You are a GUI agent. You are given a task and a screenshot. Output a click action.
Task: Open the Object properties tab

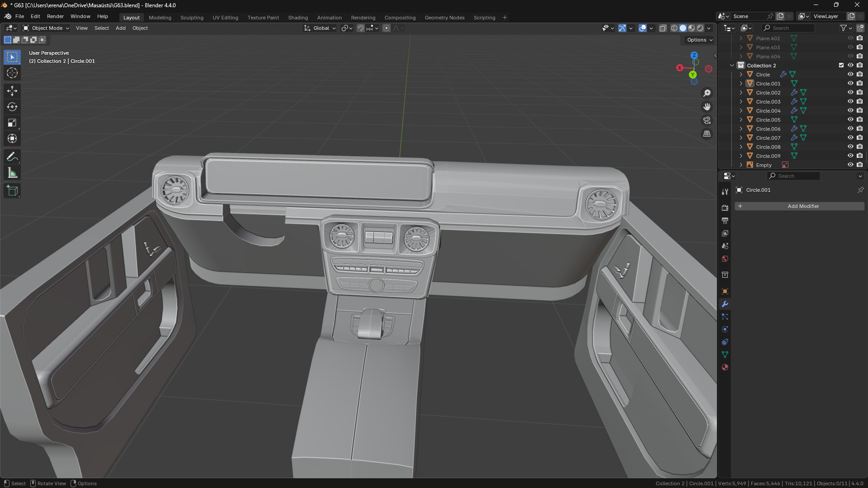725,291
